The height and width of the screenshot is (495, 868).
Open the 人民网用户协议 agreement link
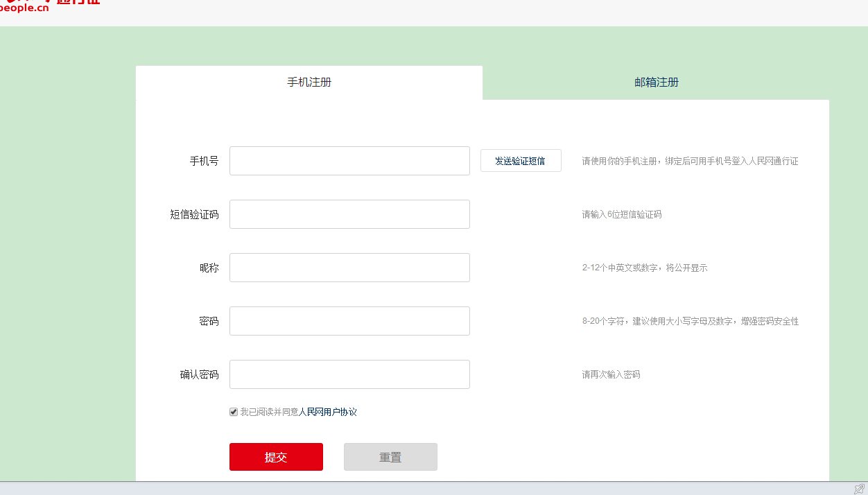coord(327,411)
